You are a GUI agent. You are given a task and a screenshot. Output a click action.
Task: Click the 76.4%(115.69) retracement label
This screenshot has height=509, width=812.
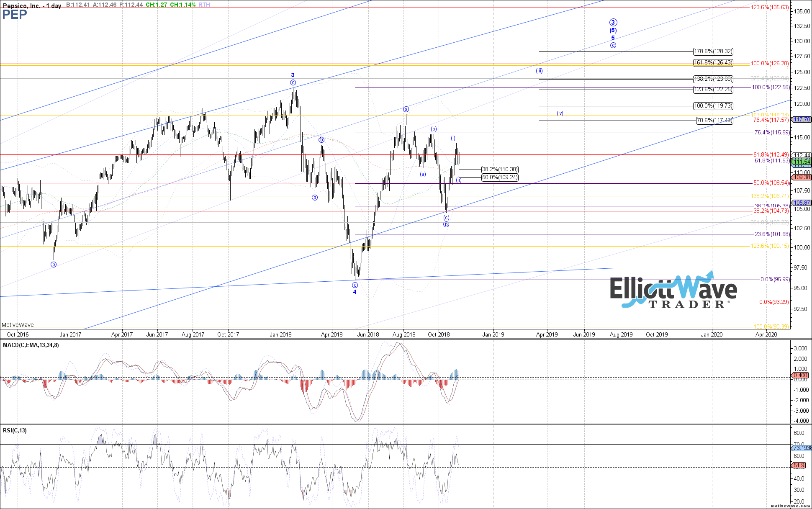[x=772, y=133]
